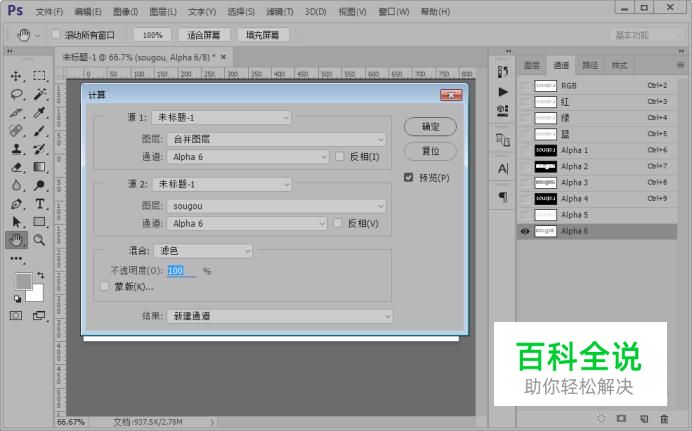Change the screen mode icon
The height and width of the screenshot is (431, 692).
click(x=39, y=315)
